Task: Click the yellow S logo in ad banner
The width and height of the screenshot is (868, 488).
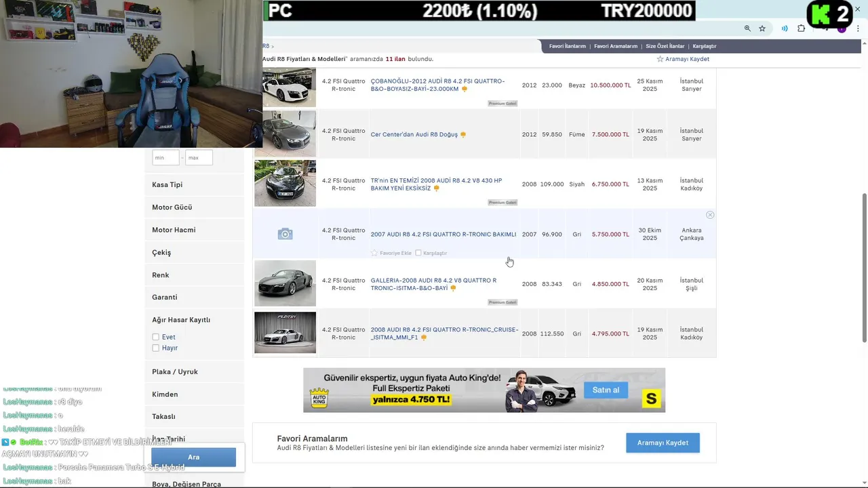Action: point(651,399)
